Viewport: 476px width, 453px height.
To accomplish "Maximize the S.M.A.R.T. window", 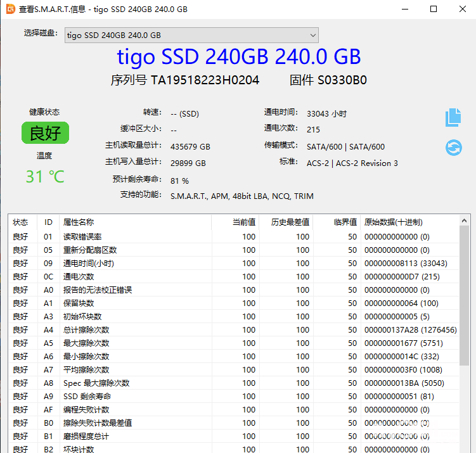I will pos(434,10).
